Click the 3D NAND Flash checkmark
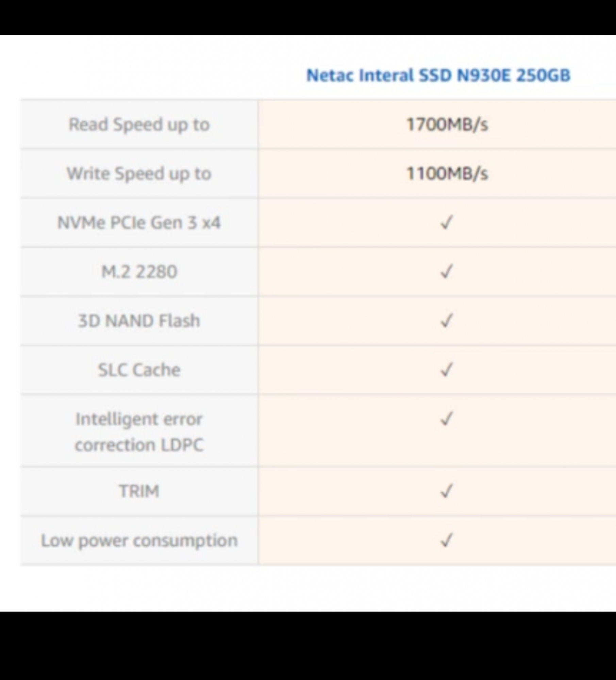 click(x=446, y=321)
